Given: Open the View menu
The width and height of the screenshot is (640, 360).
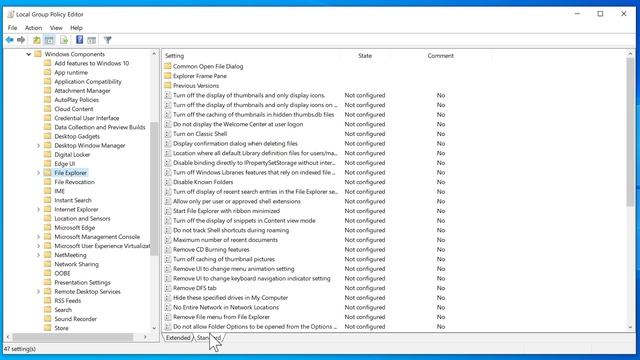Looking at the screenshot, I should click(x=56, y=28).
